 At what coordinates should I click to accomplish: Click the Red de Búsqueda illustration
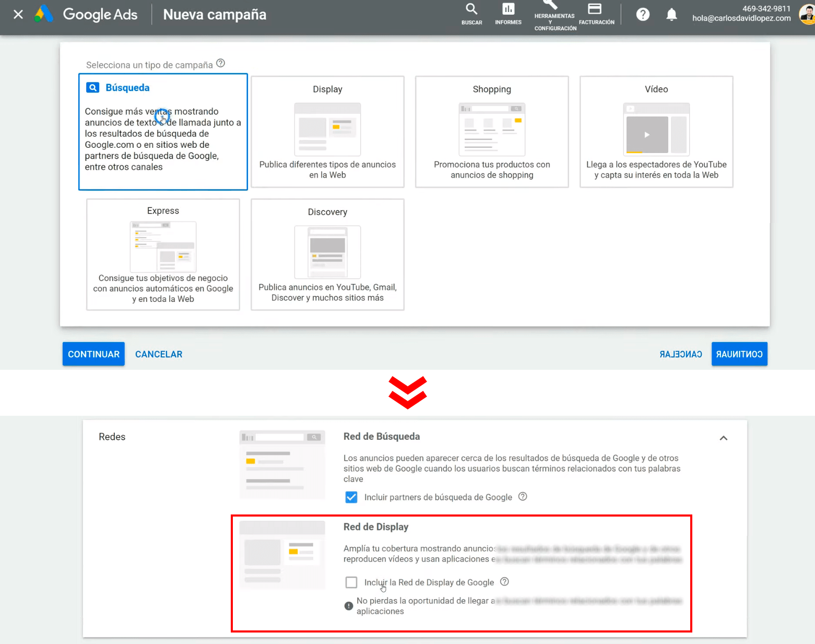click(282, 464)
